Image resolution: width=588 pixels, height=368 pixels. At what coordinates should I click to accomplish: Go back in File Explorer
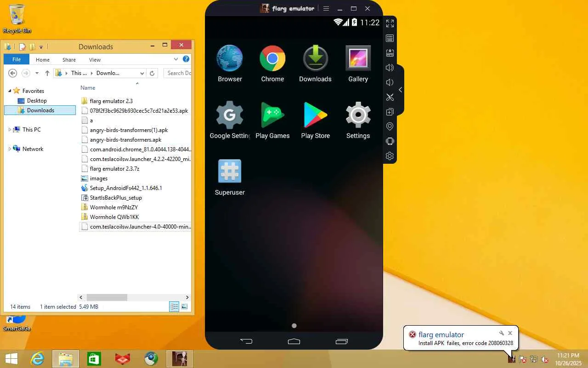pyautogui.click(x=13, y=73)
